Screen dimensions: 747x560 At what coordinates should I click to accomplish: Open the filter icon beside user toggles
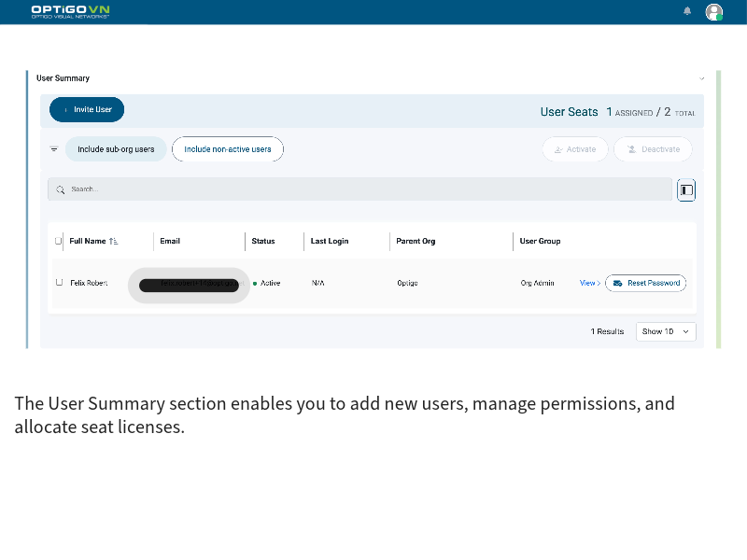(x=53, y=148)
